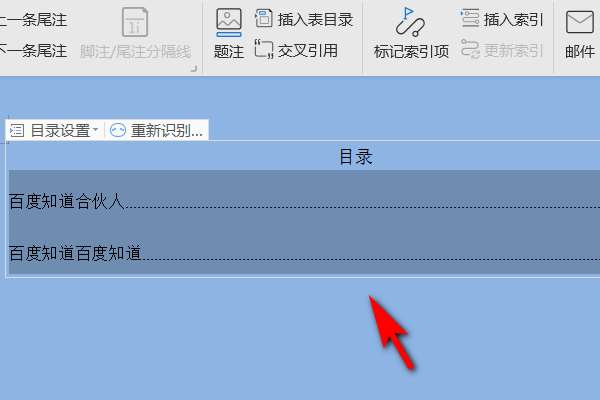The image size is (600, 400).
Task: Click the 目录 heading text
Action: pos(356,157)
